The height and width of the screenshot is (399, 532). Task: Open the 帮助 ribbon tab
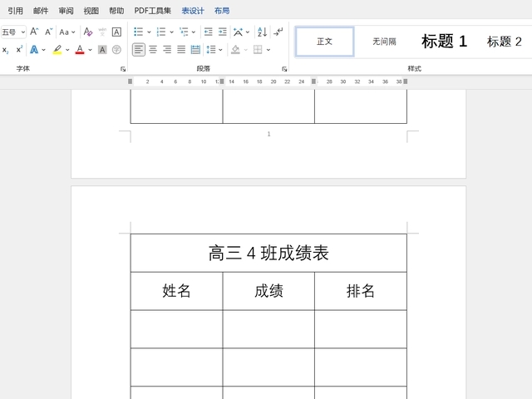pos(116,11)
